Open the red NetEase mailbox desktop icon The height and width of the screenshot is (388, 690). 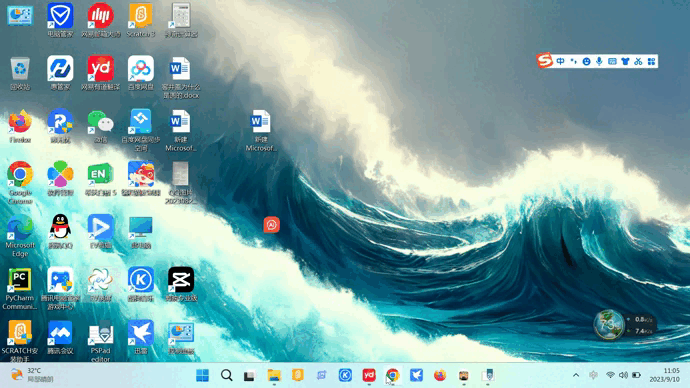click(100, 16)
